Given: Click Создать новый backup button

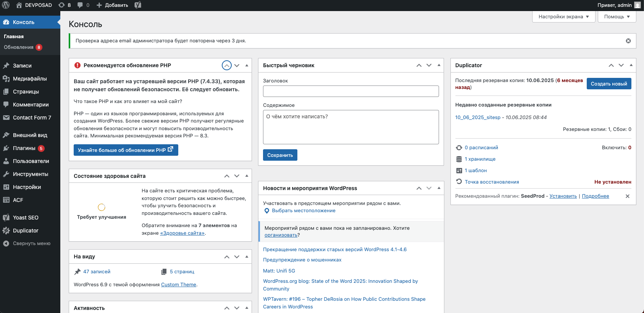Looking at the screenshot, I should click(609, 84).
